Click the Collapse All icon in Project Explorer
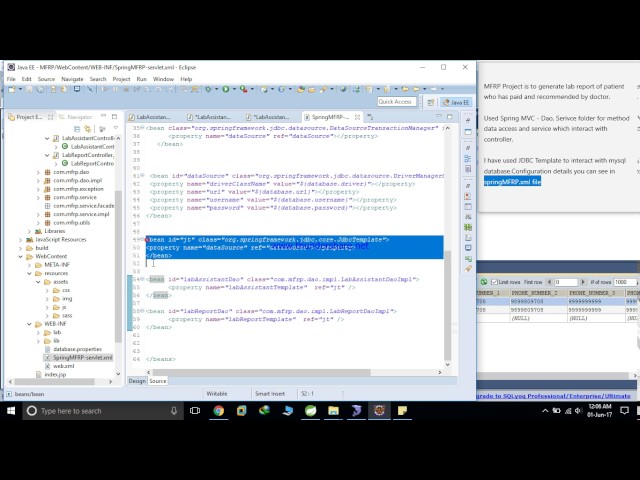Viewport: 640px width, 480px height. pos(77,129)
